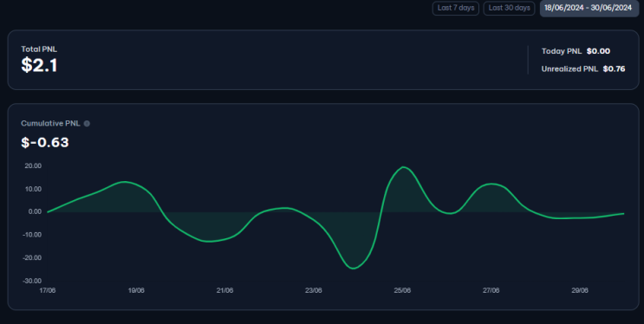Click the 27/06 x-axis date label
The image size is (644, 324).
491,290
